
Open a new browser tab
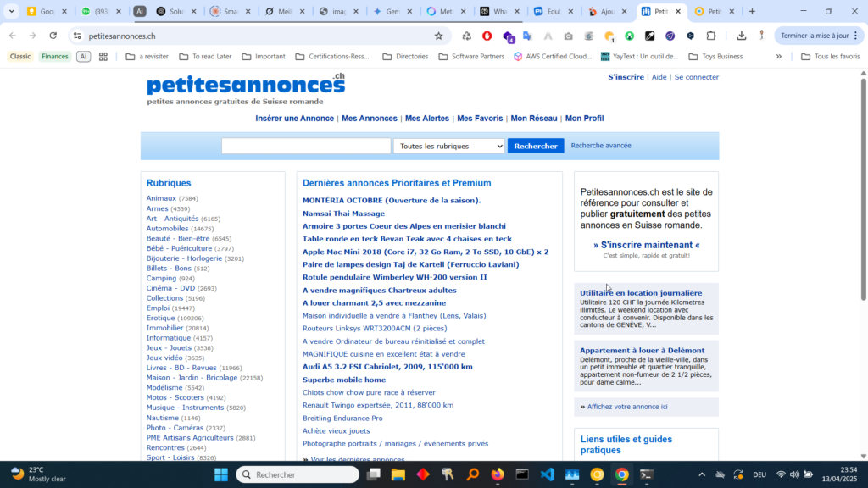(752, 11)
